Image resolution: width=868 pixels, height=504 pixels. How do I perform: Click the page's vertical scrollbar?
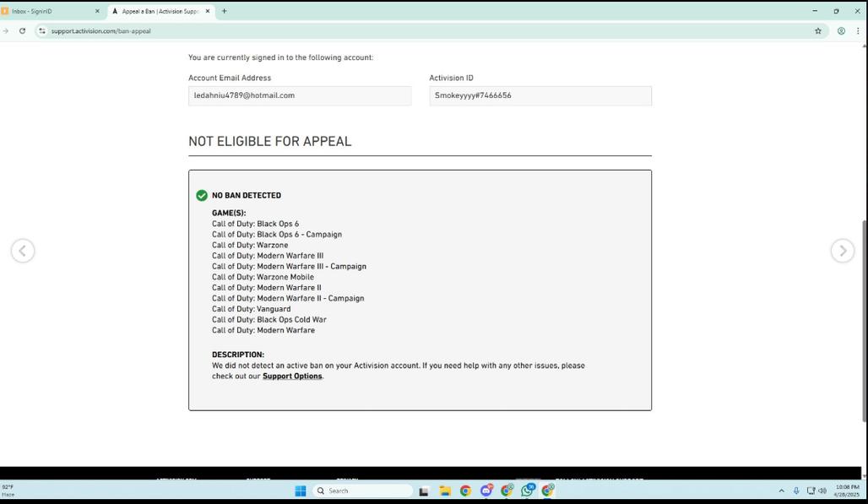point(865,321)
